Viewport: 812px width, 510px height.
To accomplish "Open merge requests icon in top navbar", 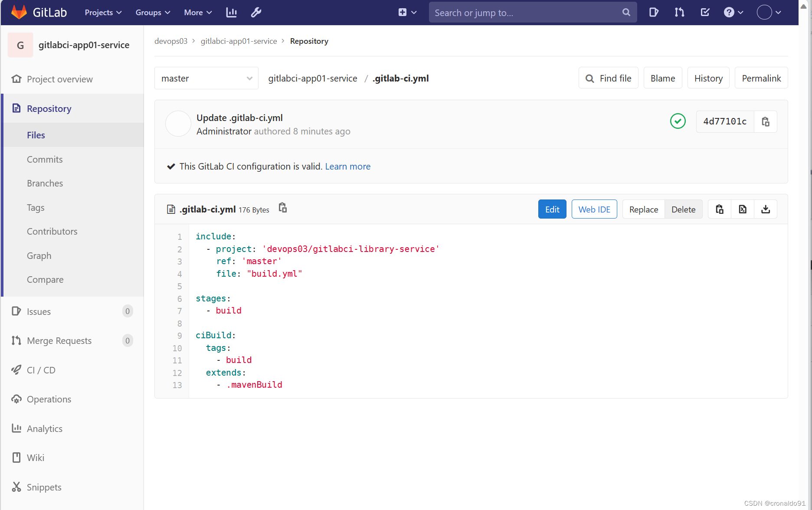I will (x=679, y=12).
